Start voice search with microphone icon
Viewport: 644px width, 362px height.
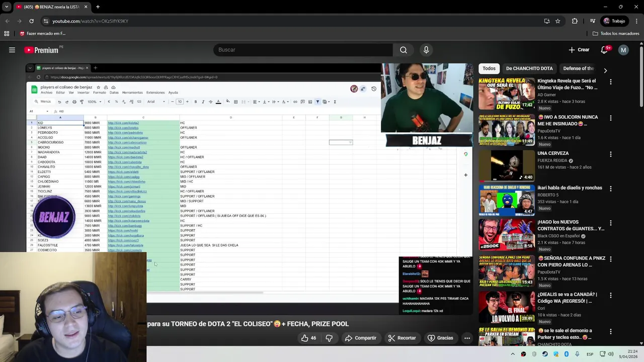pyautogui.click(x=426, y=50)
